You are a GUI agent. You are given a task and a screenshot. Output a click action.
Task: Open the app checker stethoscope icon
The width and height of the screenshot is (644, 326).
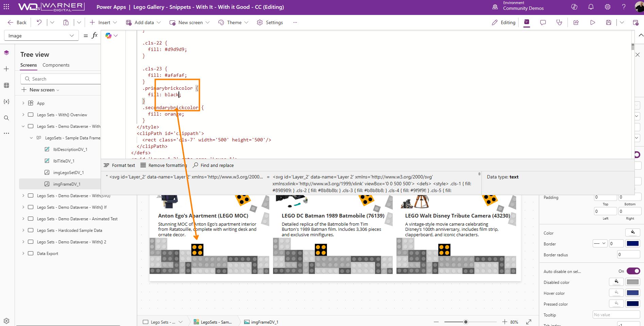click(559, 22)
